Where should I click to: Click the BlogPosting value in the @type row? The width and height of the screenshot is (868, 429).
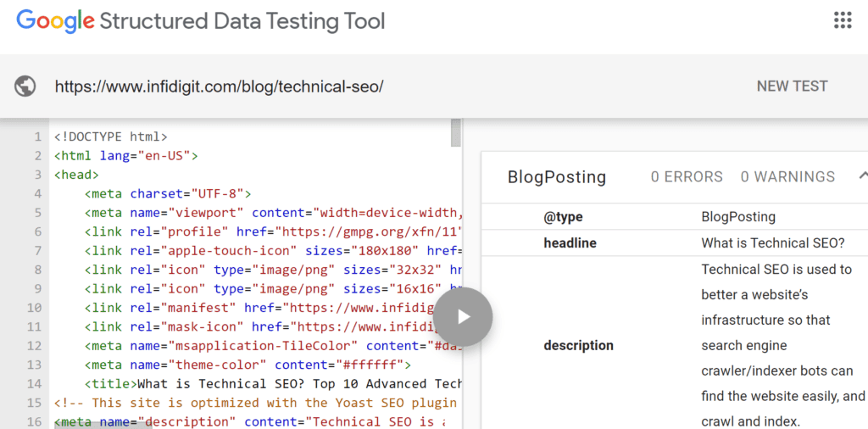[x=738, y=217]
